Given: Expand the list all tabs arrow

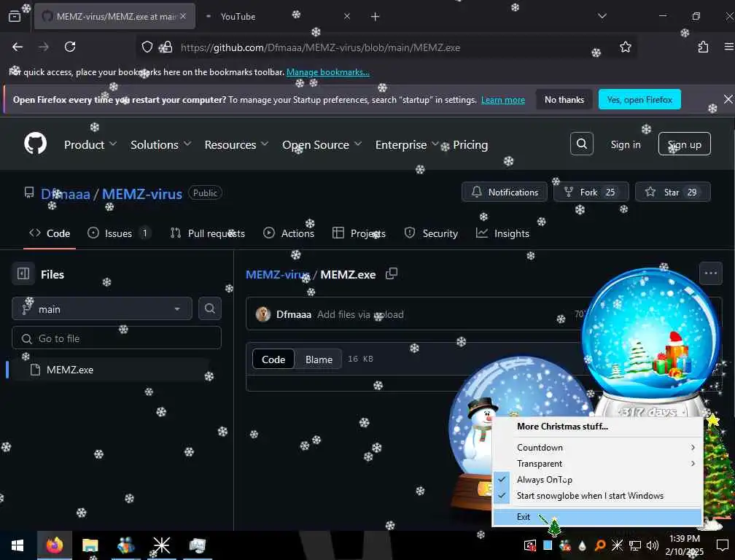Looking at the screenshot, I should click(x=602, y=16).
